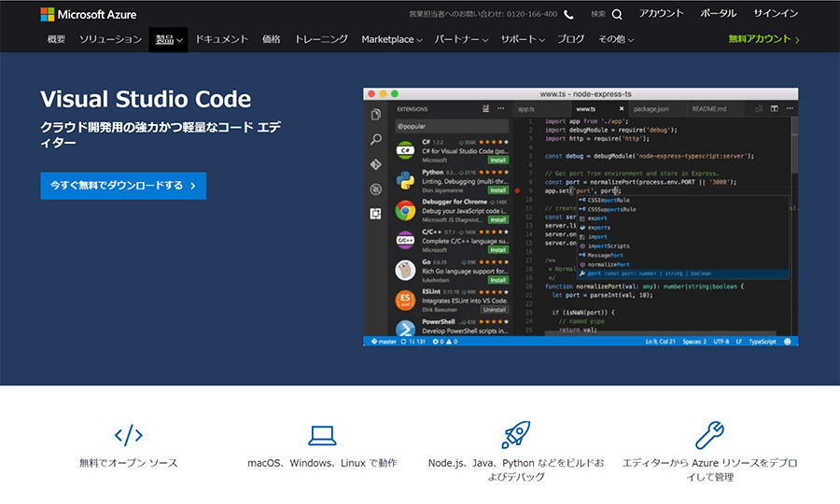Viewport: 840px width, 504px height.
Task: Install the Python extension
Action: point(498,190)
